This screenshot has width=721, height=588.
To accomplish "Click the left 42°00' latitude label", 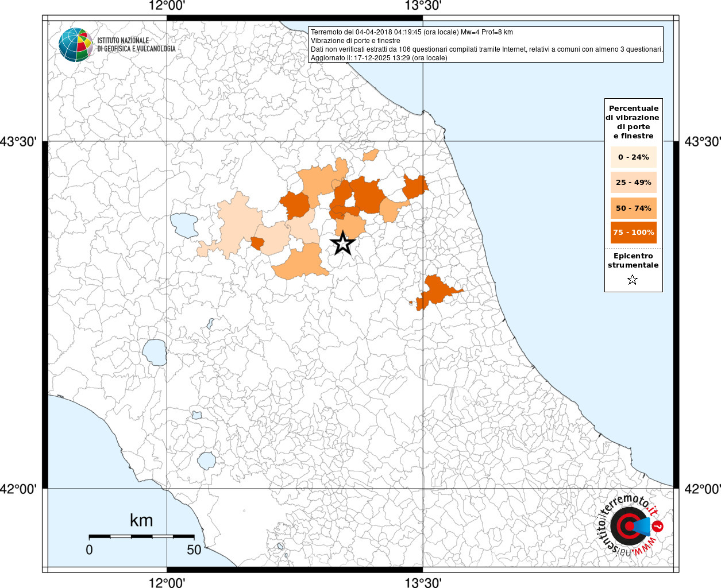I will pos(18,489).
